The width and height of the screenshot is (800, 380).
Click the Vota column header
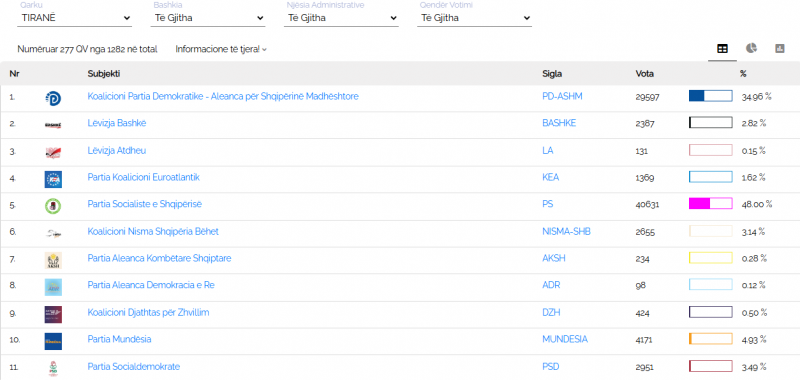(644, 74)
